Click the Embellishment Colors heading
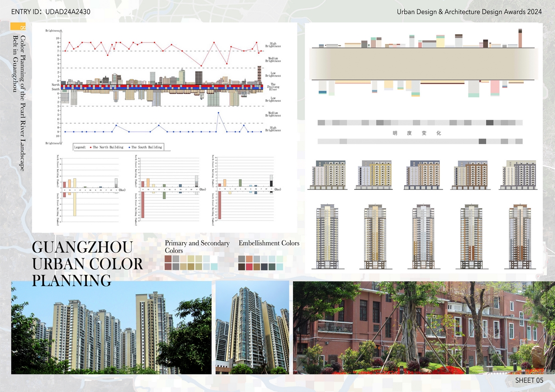555x392 pixels. [269, 243]
